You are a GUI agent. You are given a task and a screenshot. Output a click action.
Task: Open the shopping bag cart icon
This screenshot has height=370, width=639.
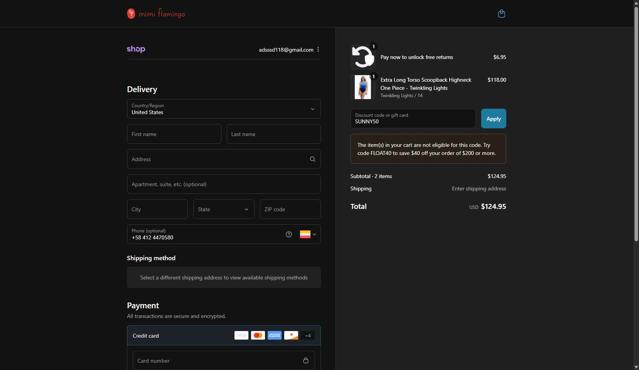(x=501, y=13)
